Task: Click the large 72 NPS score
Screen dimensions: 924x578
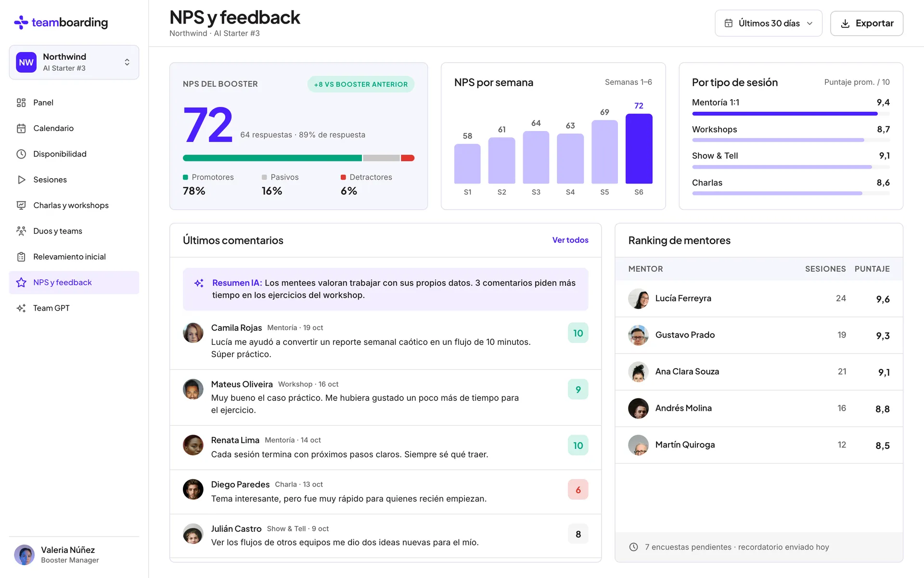Action: click(208, 125)
